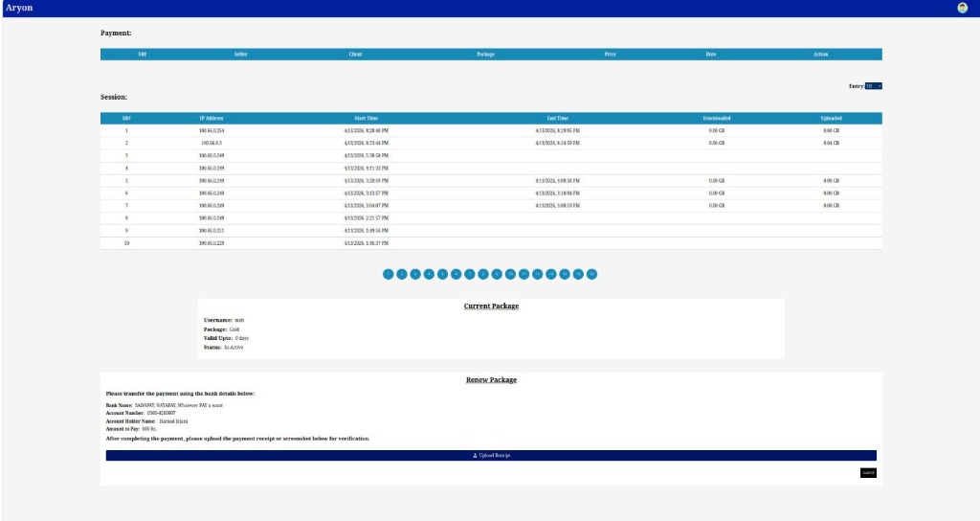This screenshot has width=980, height=521.
Task: Open the Entry count dropdown
Action: [873, 86]
